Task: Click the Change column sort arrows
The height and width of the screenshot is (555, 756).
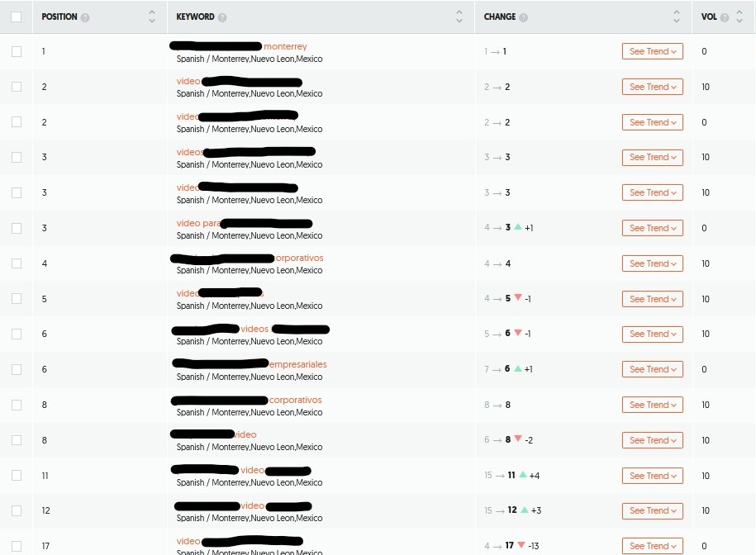Action: click(x=677, y=17)
